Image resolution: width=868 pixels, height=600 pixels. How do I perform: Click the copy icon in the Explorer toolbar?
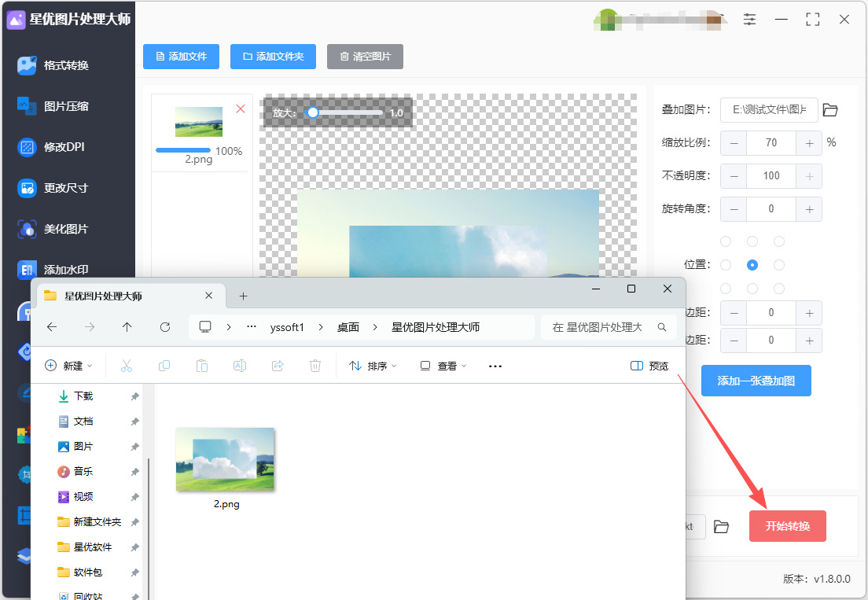[x=164, y=366]
